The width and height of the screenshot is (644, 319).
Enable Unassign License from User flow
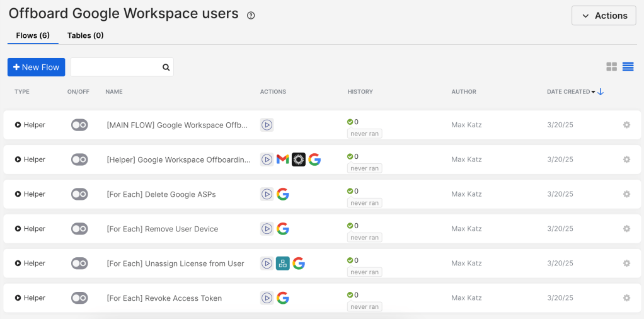click(79, 264)
